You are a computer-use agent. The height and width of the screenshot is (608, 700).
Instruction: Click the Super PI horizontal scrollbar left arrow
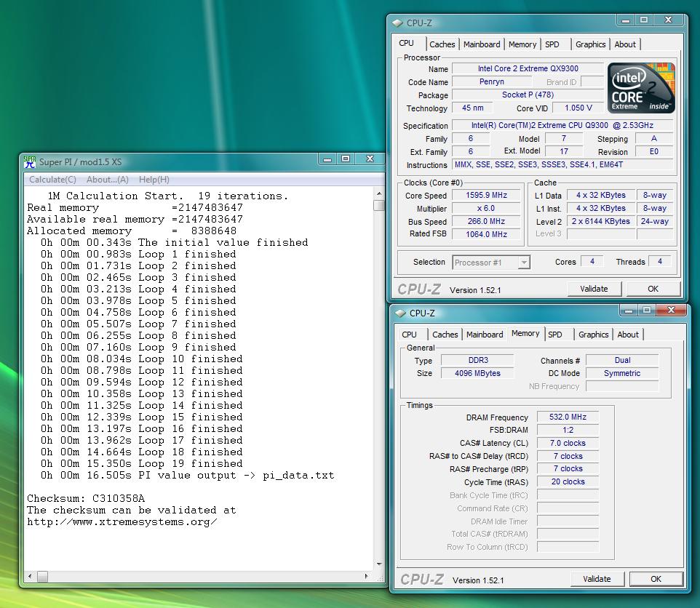click(29, 576)
